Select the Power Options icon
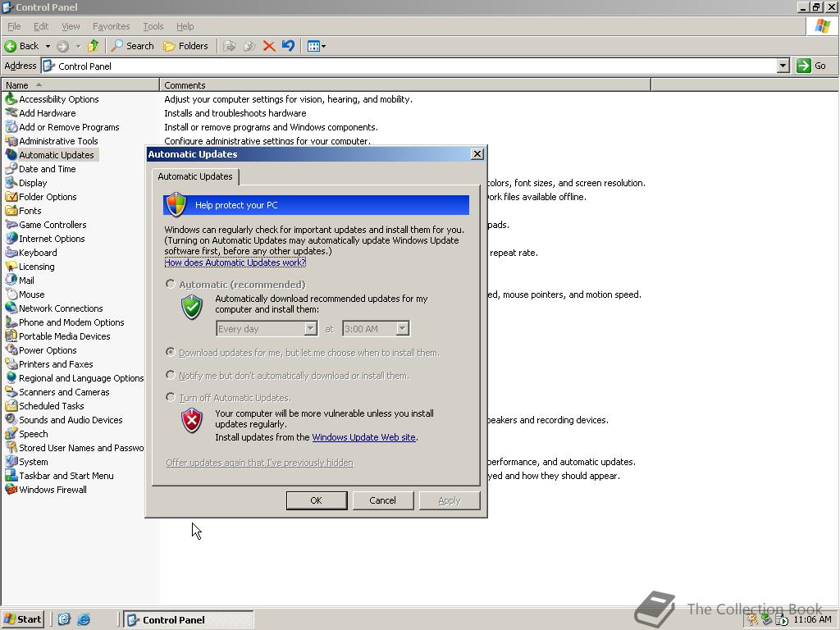 [x=11, y=349]
